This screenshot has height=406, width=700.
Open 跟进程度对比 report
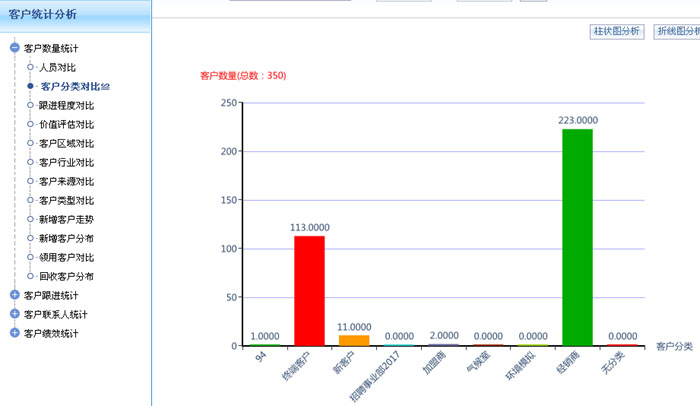(x=66, y=105)
